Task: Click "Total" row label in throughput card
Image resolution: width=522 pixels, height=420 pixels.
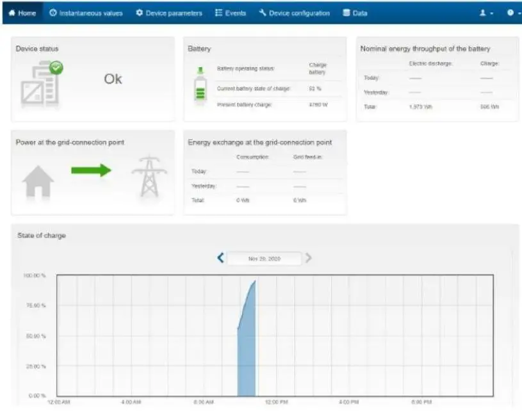Action: click(x=370, y=107)
